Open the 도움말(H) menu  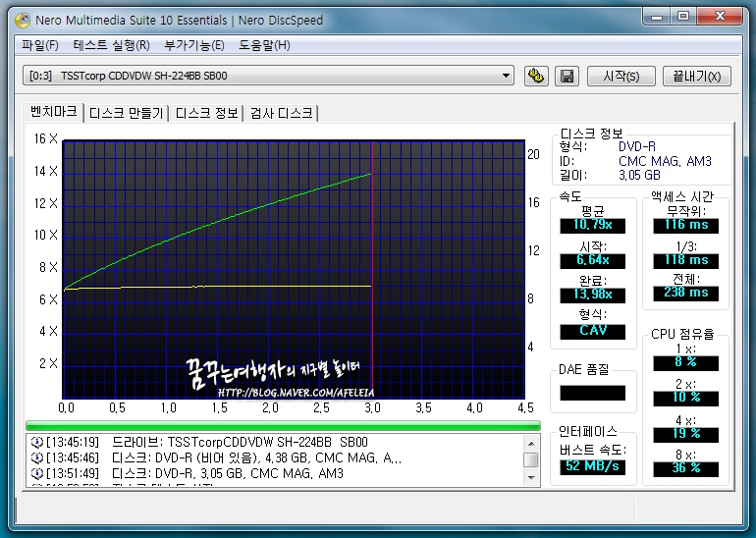[x=264, y=45]
